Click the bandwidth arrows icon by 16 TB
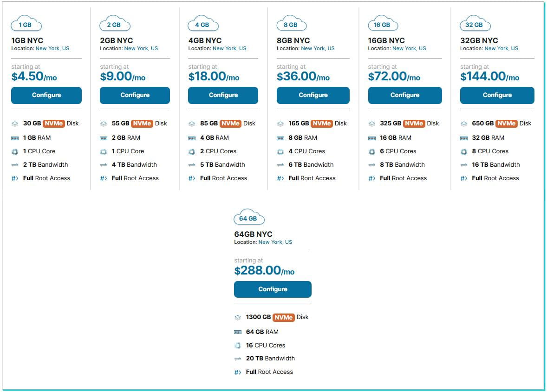 point(463,165)
